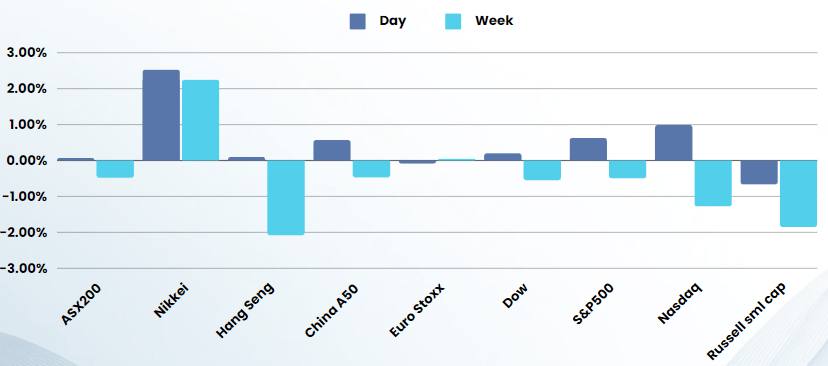This screenshot has width=828, height=366.
Task: Select the Dow Week bar
Action: [542, 170]
